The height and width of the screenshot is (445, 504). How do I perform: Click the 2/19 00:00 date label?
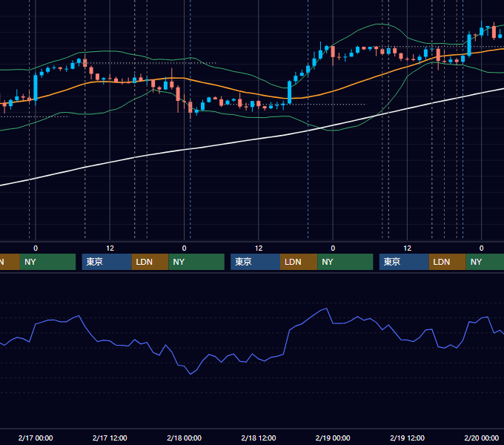click(x=333, y=438)
